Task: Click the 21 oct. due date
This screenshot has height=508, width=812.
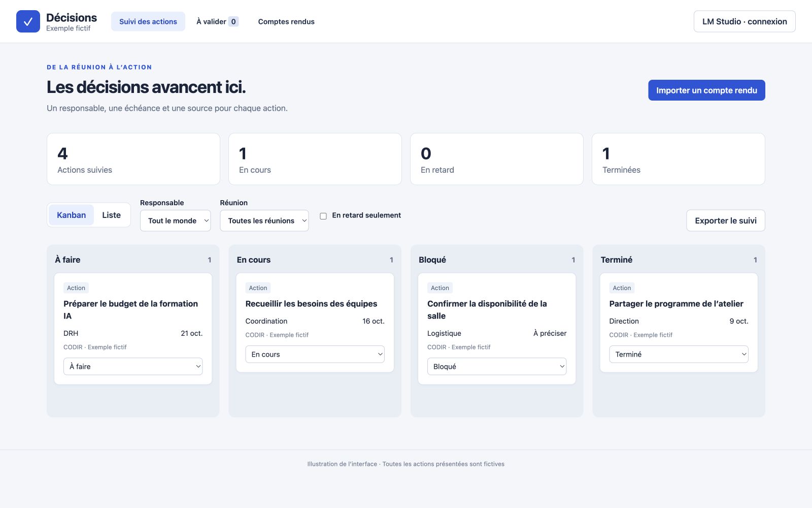Action: tap(192, 333)
